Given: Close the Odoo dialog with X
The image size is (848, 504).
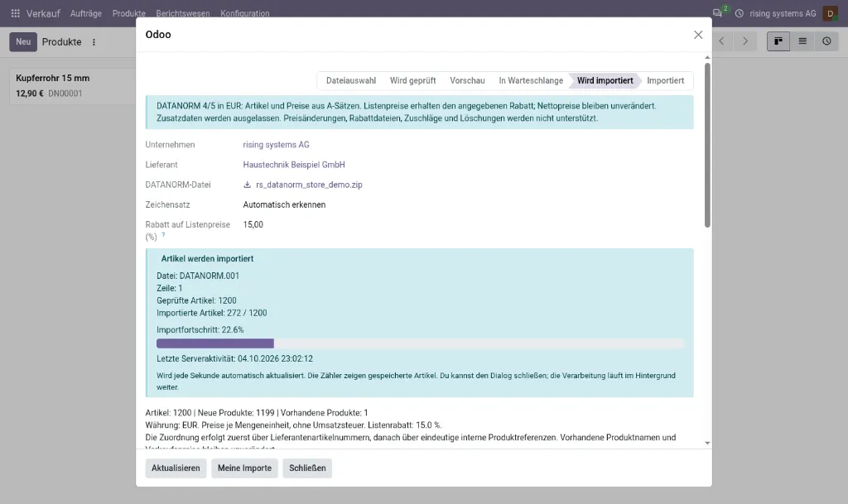Looking at the screenshot, I should tap(698, 35).
